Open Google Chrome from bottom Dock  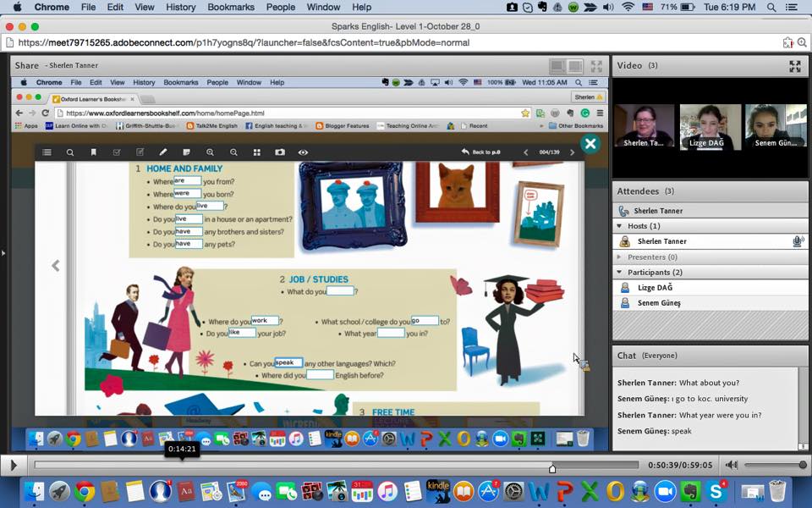pyautogui.click(x=85, y=491)
